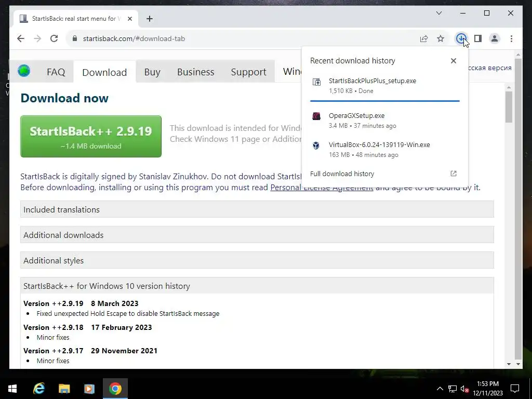532x399 pixels.
Task: Open Full download history
Action: click(385, 174)
